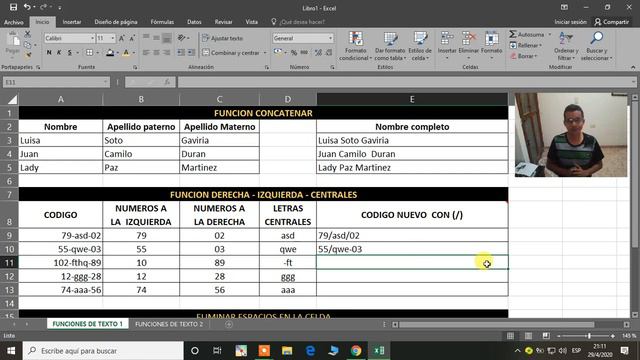Open the Diseño de página tab
The height and width of the screenshot is (360, 640).
(x=116, y=22)
